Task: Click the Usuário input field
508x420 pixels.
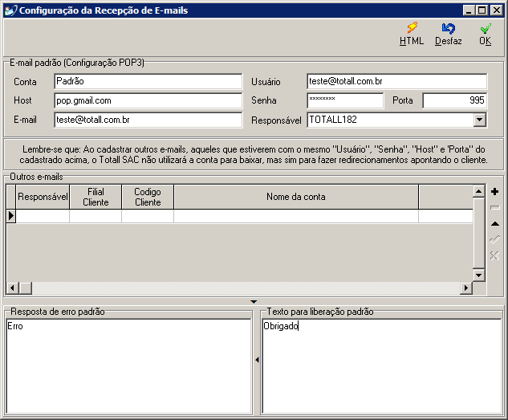Action: 397,81
